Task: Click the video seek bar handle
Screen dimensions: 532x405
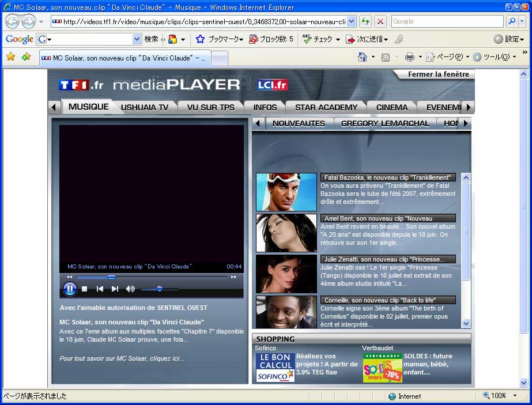Action: (111, 277)
